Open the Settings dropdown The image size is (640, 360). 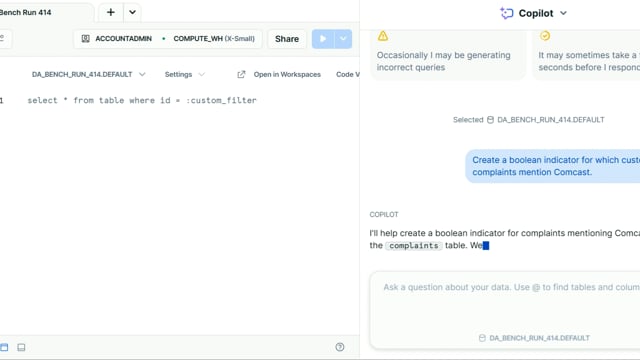184,74
